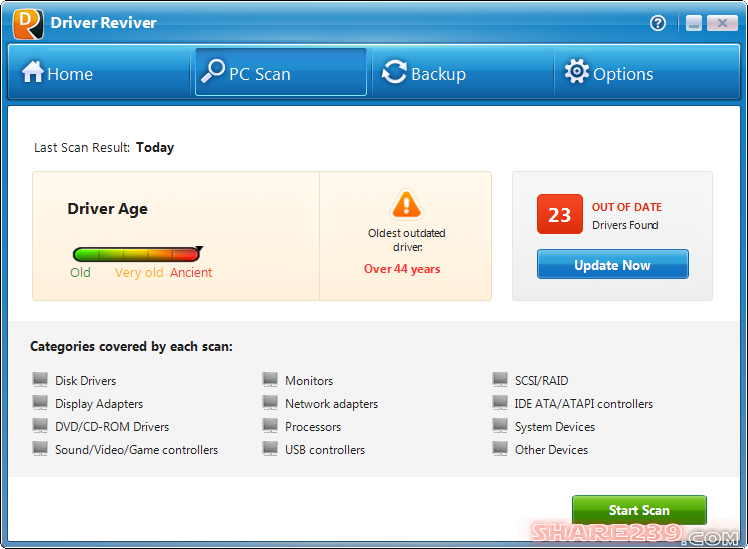Go to the Options tab
The width and height of the screenshot is (748, 549).
click(647, 73)
